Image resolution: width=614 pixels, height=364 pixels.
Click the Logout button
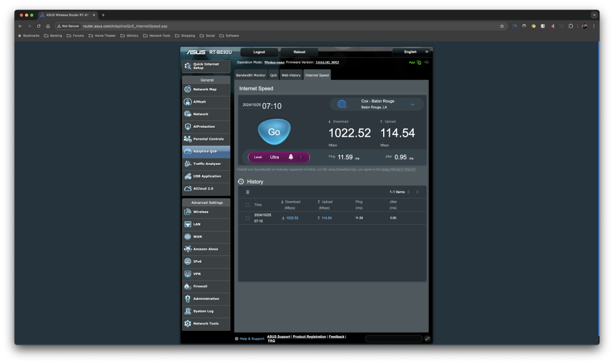[259, 52]
